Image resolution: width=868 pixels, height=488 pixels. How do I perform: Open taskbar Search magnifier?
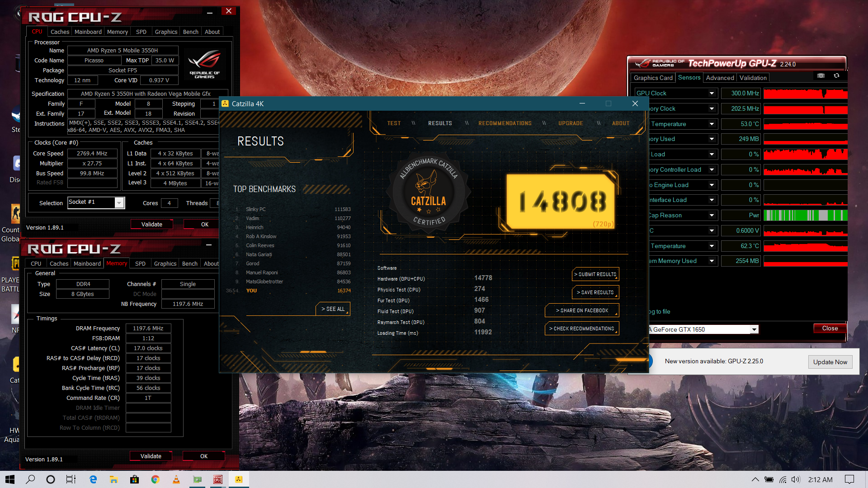(30, 479)
